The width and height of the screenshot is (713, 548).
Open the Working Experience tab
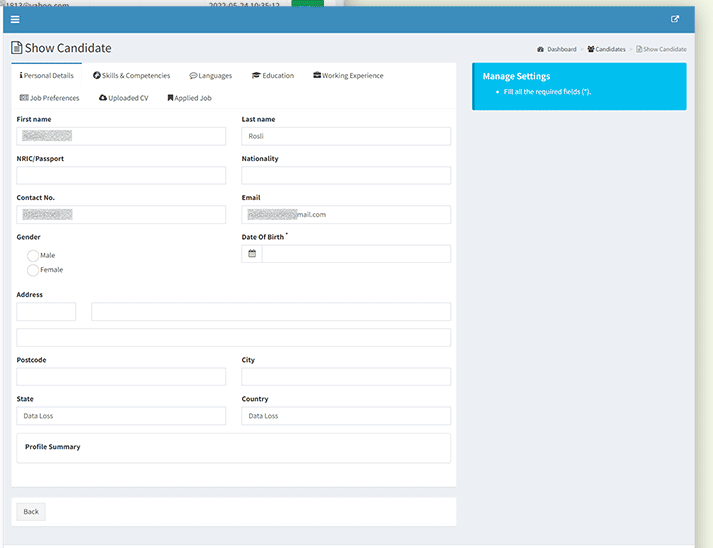coord(348,75)
